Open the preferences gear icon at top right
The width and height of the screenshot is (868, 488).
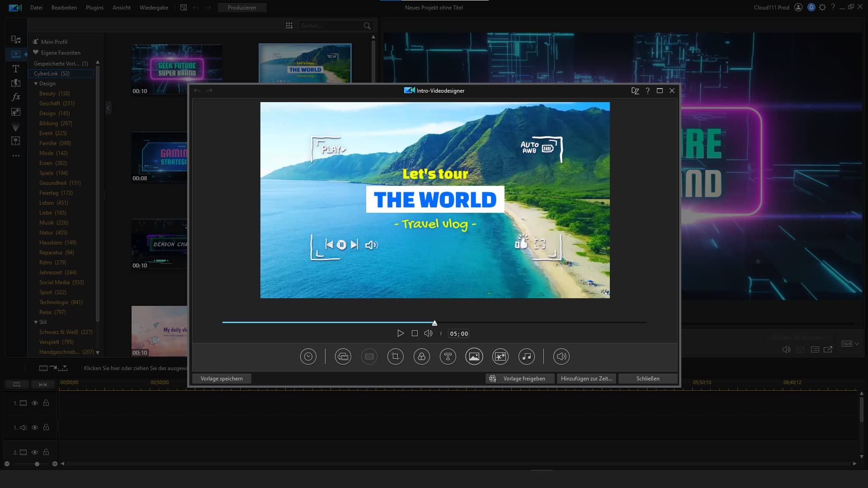(822, 7)
